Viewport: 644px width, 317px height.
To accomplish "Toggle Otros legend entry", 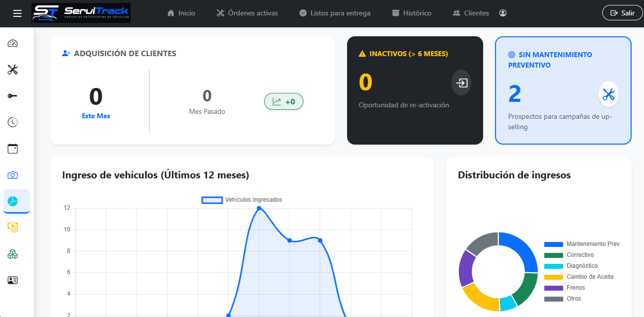I will pyautogui.click(x=563, y=299).
